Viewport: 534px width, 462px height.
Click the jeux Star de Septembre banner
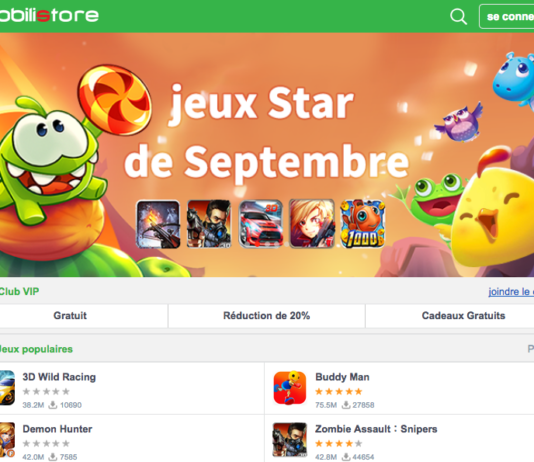tap(267, 155)
